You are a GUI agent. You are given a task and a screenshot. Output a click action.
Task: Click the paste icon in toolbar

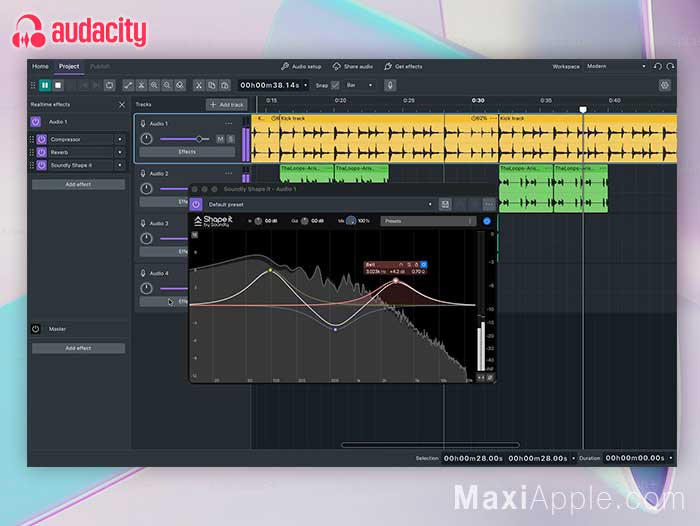225,85
